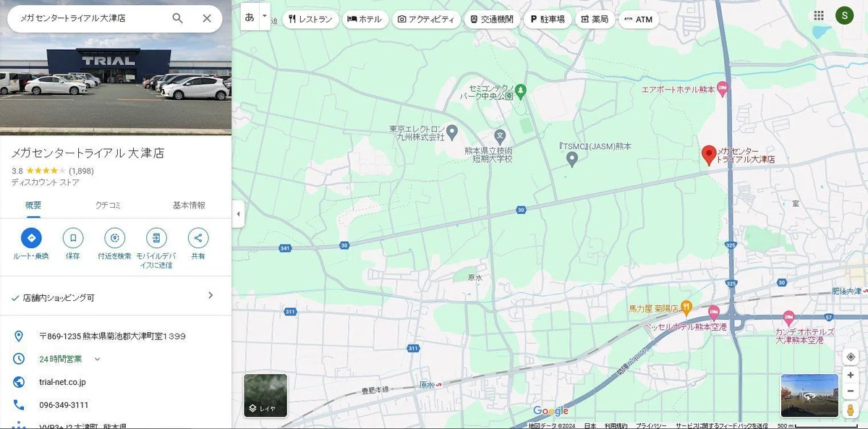Open the レイヤ layers thumbnail
This screenshot has width=868, height=429.
265,396
